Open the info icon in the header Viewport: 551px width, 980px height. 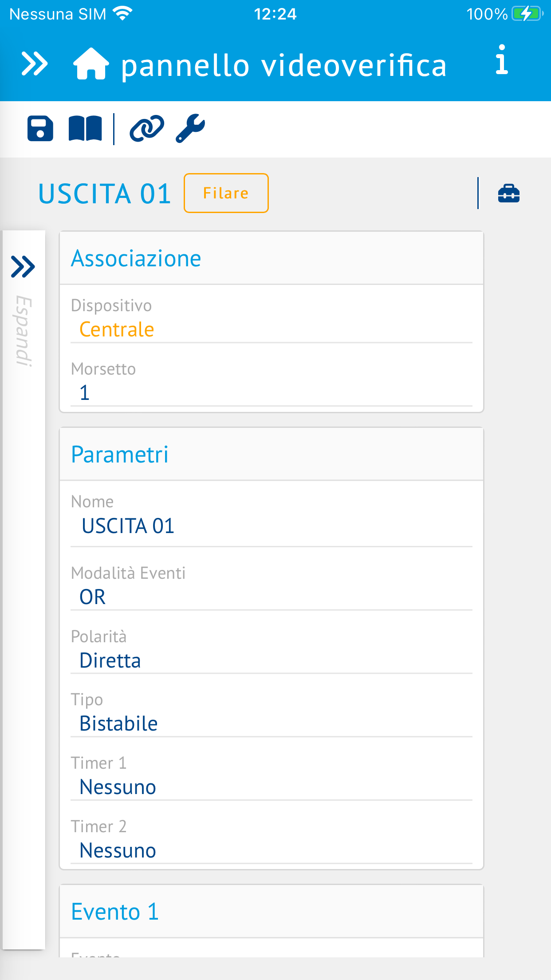[502, 59]
